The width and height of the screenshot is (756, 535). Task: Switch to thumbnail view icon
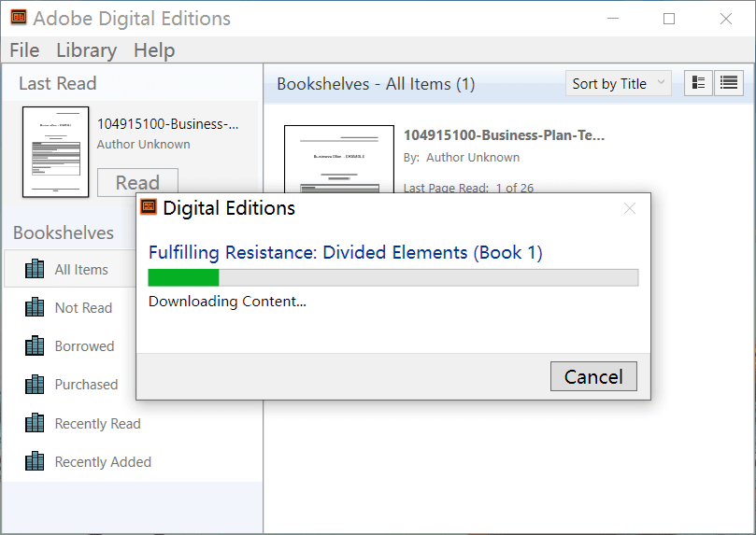(x=698, y=83)
